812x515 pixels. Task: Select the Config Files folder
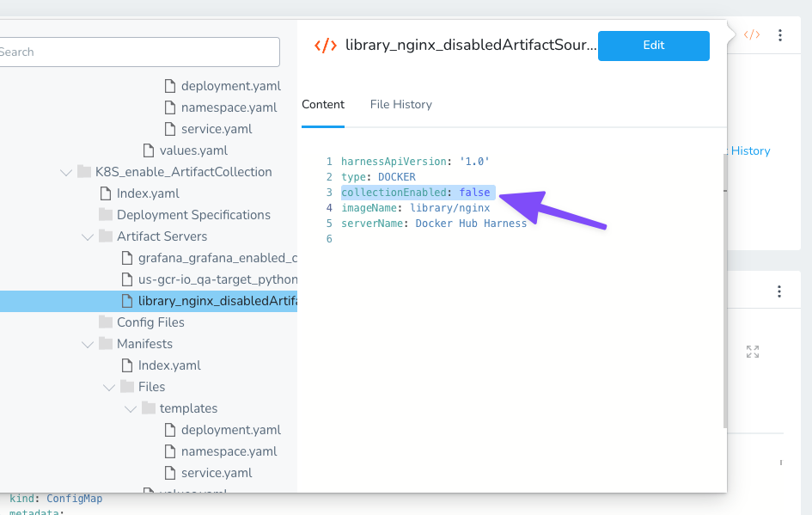coord(150,322)
